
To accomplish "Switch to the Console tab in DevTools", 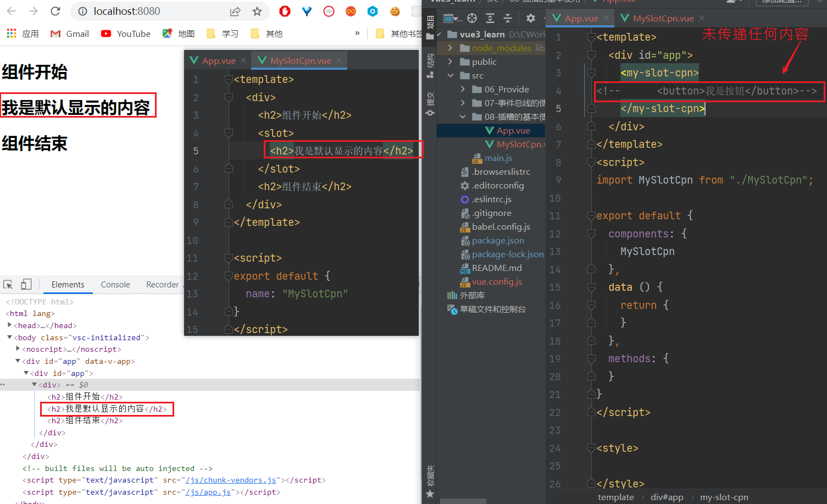I will click(x=115, y=285).
